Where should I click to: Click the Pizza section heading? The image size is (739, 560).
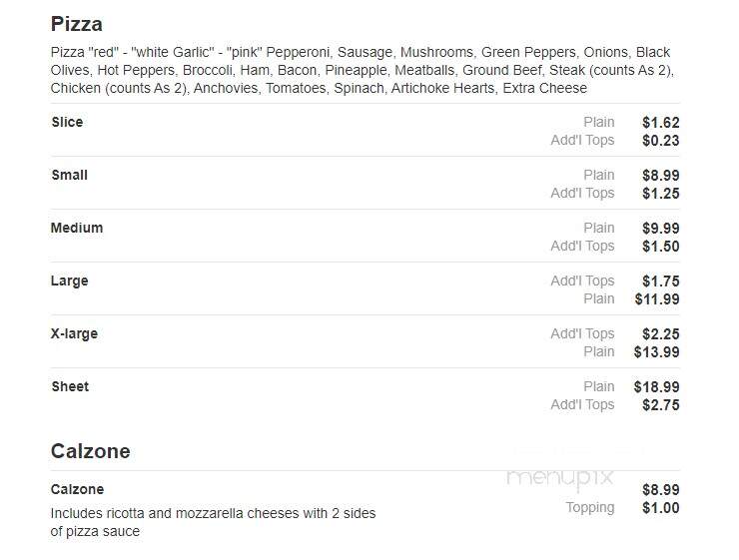click(x=76, y=24)
